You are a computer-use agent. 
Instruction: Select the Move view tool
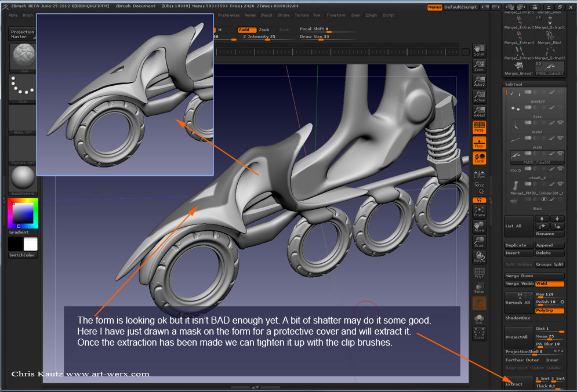click(x=479, y=227)
